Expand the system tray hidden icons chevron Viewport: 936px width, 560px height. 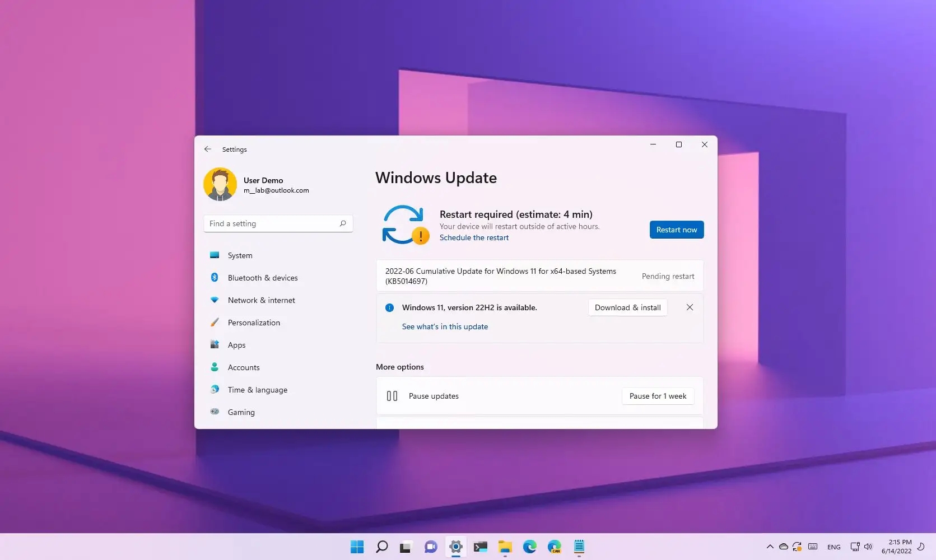point(770,547)
